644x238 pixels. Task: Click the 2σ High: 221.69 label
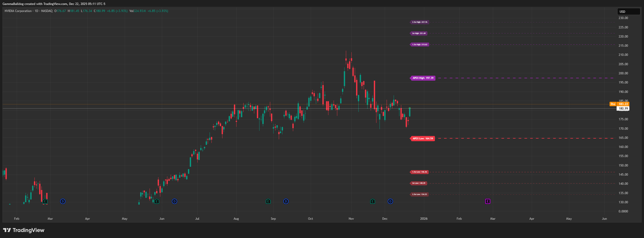419,33
